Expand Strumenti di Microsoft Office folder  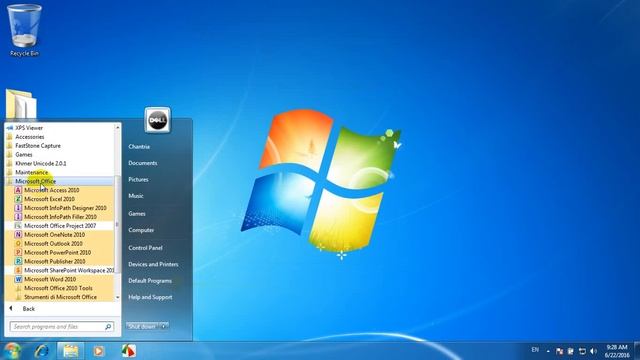[60, 297]
